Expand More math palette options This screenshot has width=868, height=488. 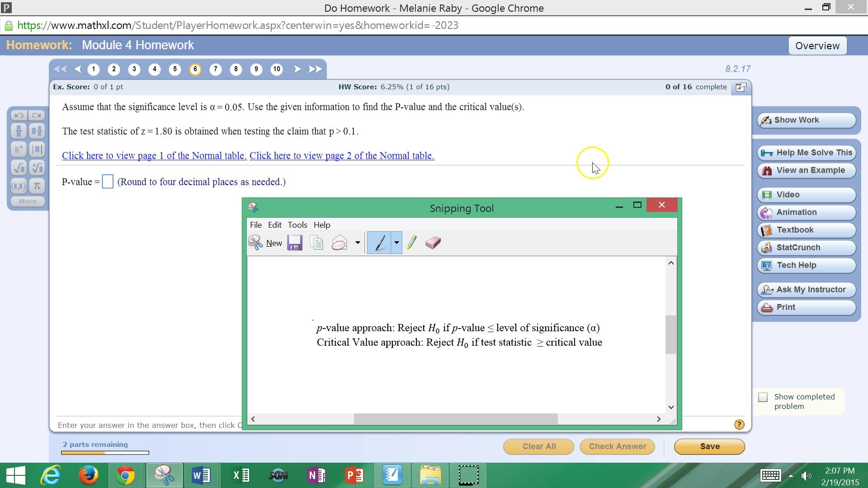pos(27,202)
